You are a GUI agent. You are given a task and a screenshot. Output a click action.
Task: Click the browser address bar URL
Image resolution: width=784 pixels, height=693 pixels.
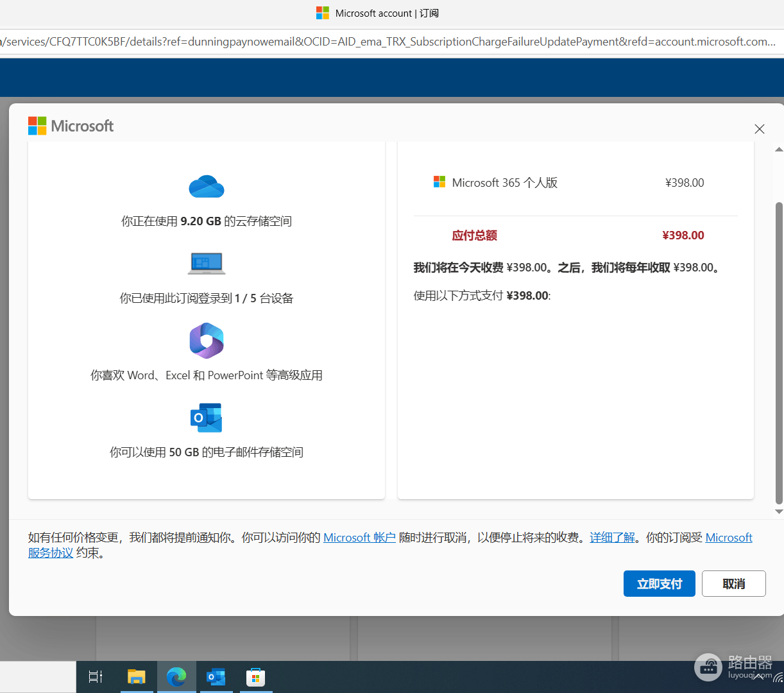click(x=388, y=42)
